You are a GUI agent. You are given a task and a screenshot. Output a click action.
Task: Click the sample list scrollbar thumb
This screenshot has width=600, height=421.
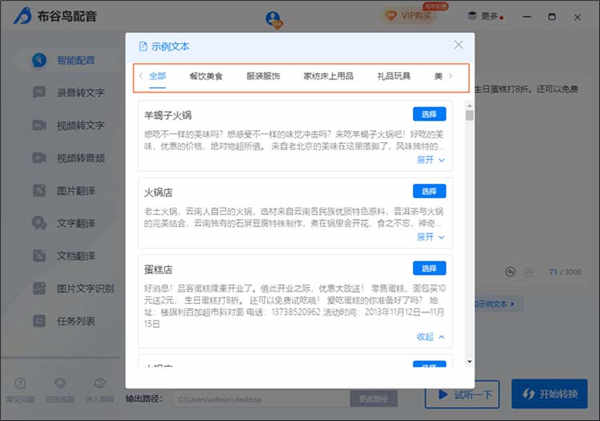pyautogui.click(x=469, y=115)
